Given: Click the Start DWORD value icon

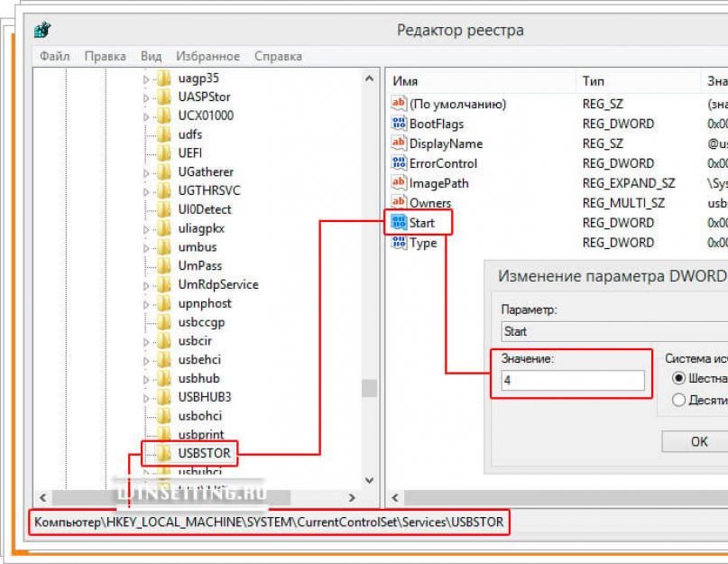Looking at the screenshot, I should tap(399, 222).
